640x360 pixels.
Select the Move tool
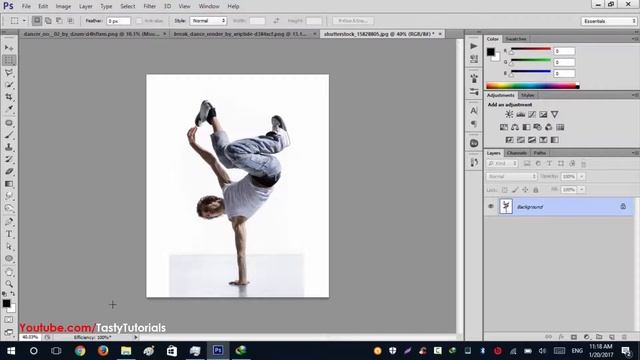point(9,48)
